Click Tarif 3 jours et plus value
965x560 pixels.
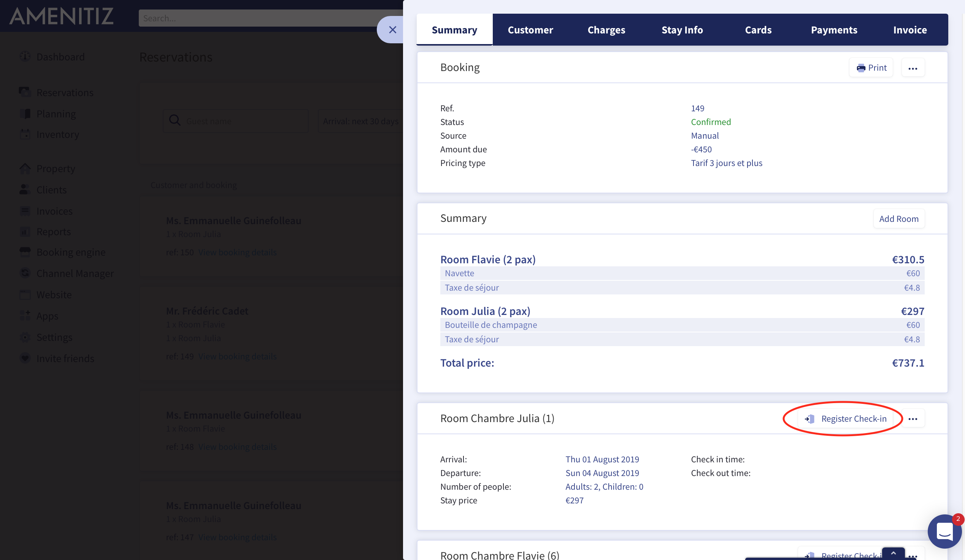tap(727, 163)
